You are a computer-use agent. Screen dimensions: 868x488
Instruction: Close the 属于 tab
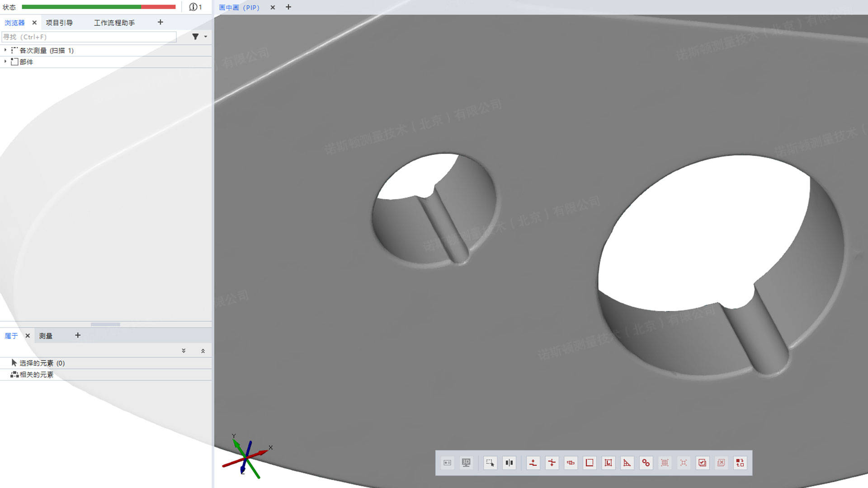click(28, 336)
